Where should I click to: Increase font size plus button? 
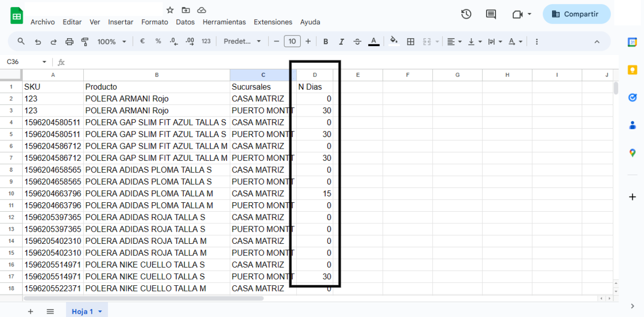pos(308,41)
